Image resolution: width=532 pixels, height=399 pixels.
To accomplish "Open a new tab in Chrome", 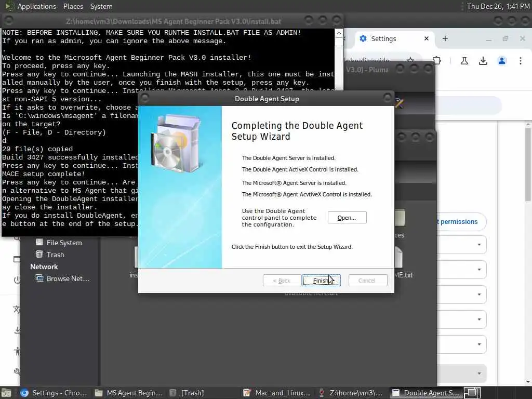I will click(445, 38).
